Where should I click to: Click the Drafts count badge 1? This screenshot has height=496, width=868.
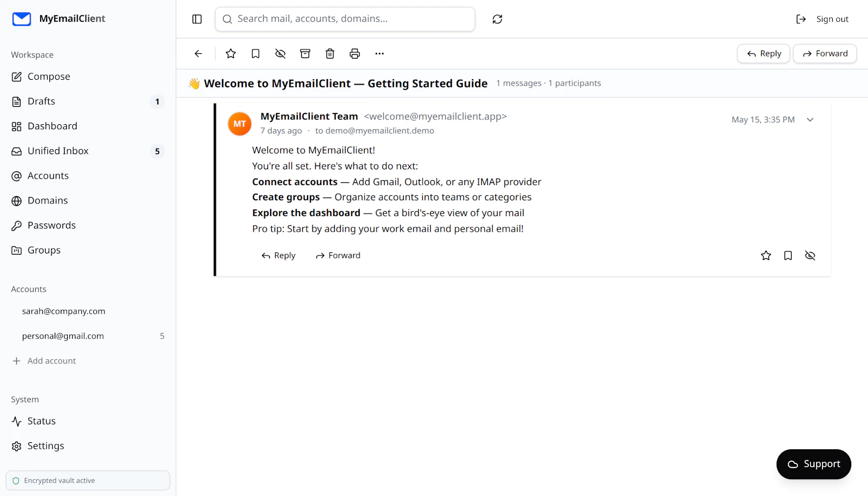pos(157,101)
